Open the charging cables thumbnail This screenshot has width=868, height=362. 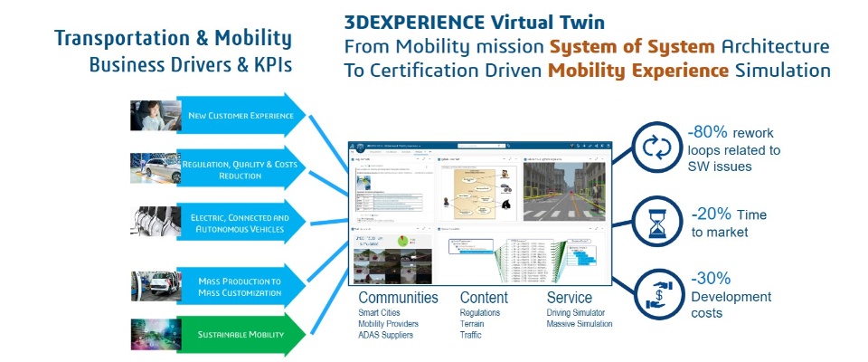[x=155, y=222]
